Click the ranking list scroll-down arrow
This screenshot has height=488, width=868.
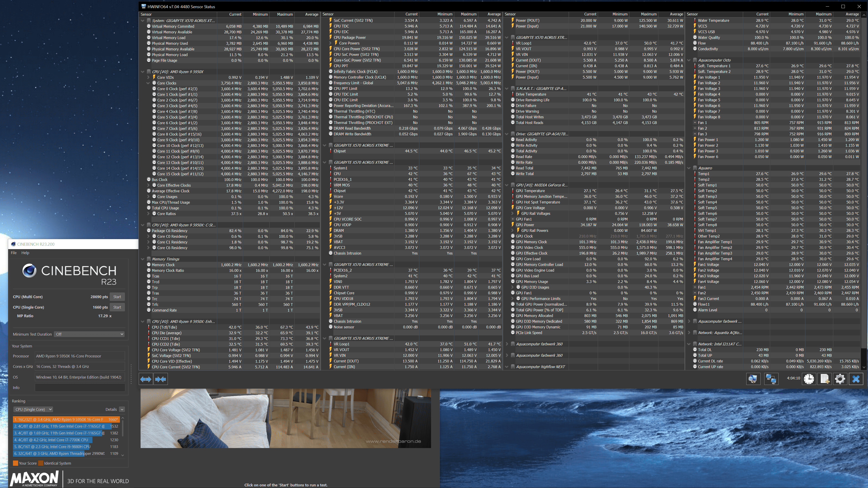pos(123,455)
